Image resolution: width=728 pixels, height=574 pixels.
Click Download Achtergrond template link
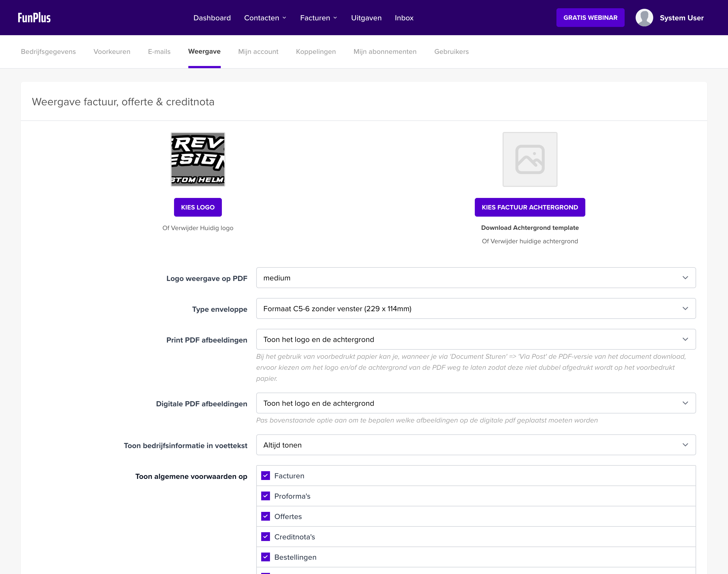(x=530, y=228)
